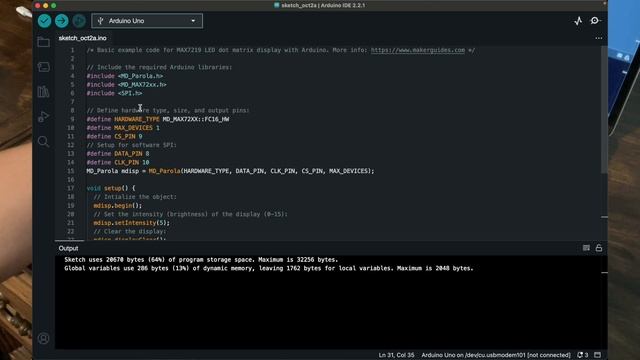Open the Search sidebar icon
Image resolution: width=640 pixels, height=360 pixels.
(44, 142)
